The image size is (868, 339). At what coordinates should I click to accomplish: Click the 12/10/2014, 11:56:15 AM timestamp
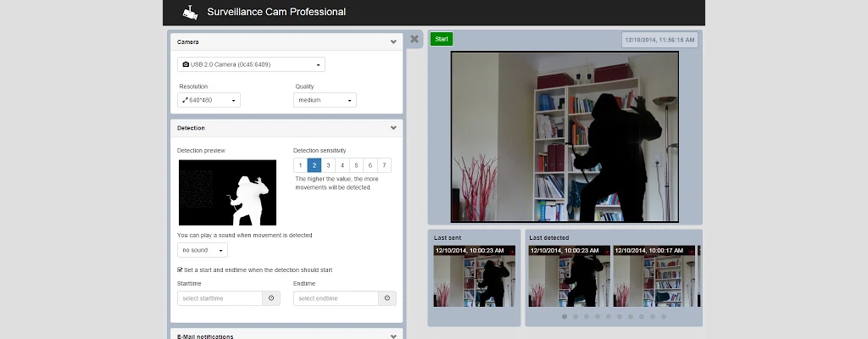tap(659, 40)
